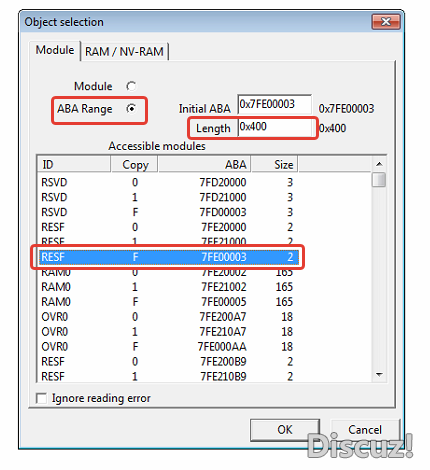Viewport: 430px width, 470px height.
Task: Click the OK button
Action: tap(285, 430)
